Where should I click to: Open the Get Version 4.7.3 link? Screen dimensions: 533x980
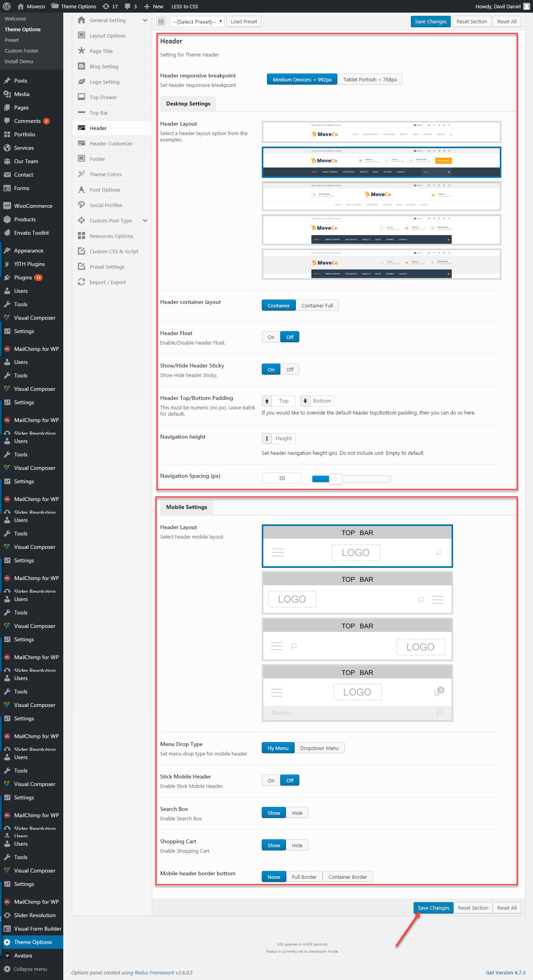[x=505, y=972]
